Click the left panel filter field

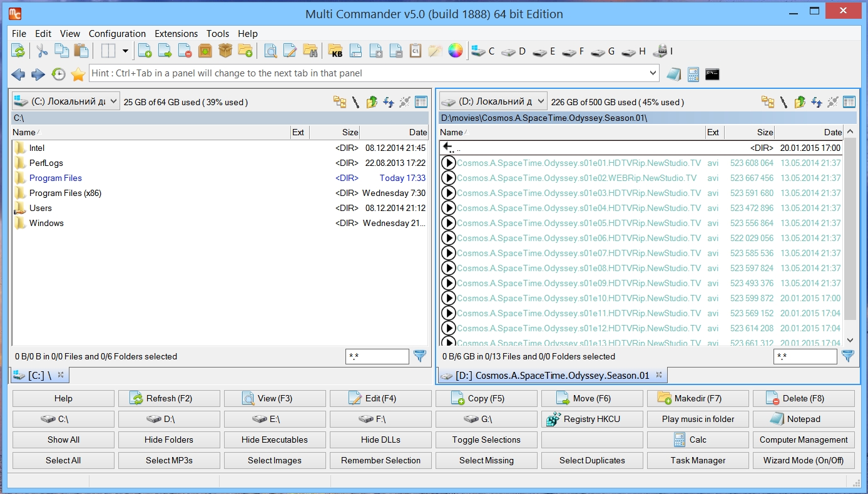[x=377, y=357]
